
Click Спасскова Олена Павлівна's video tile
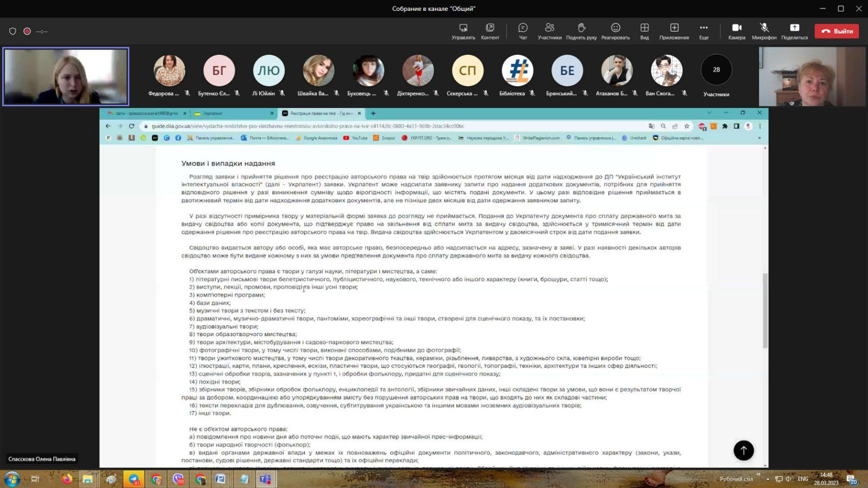click(x=66, y=76)
